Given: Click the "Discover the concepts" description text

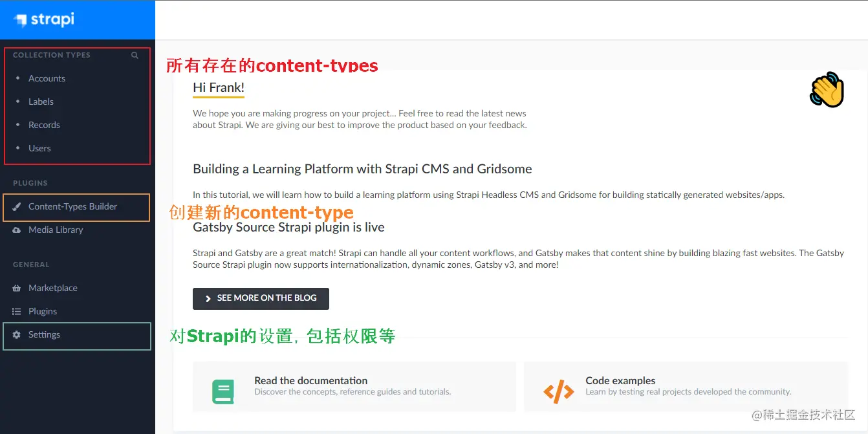Looking at the screenshot, I should (x=353, y=391).
